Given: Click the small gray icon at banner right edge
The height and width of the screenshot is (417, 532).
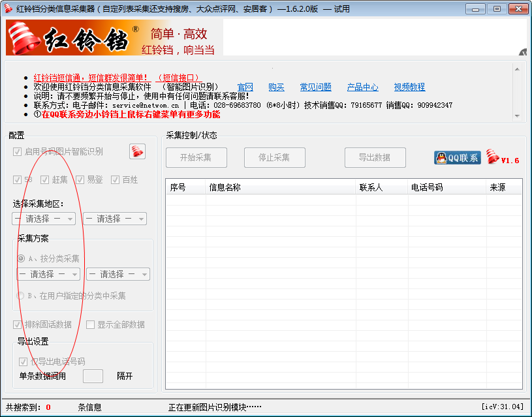Looking at the screenshot, I should point(523,52).
